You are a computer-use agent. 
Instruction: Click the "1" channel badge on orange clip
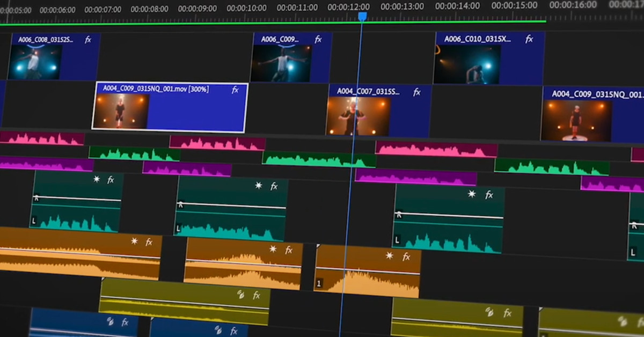point(319,283)
